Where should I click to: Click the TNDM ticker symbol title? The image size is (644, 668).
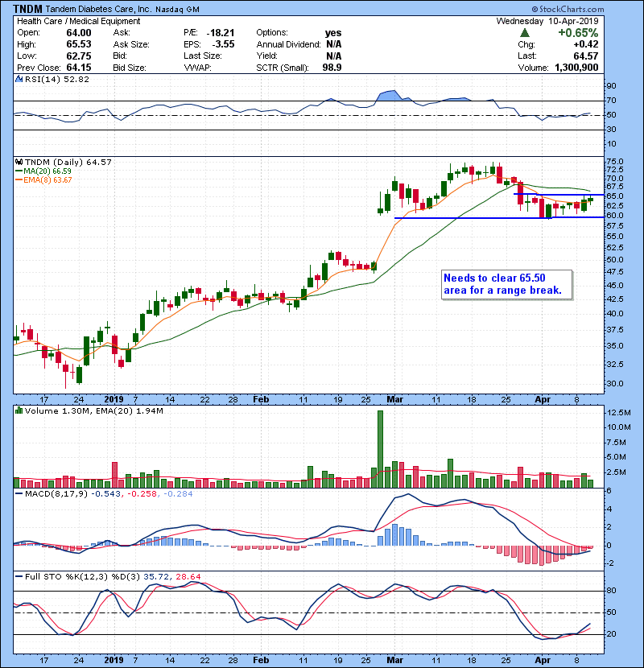coord(27,9)
